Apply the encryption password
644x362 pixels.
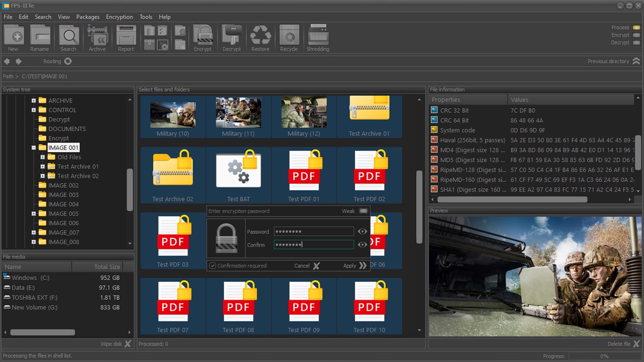tap(354, 265)
